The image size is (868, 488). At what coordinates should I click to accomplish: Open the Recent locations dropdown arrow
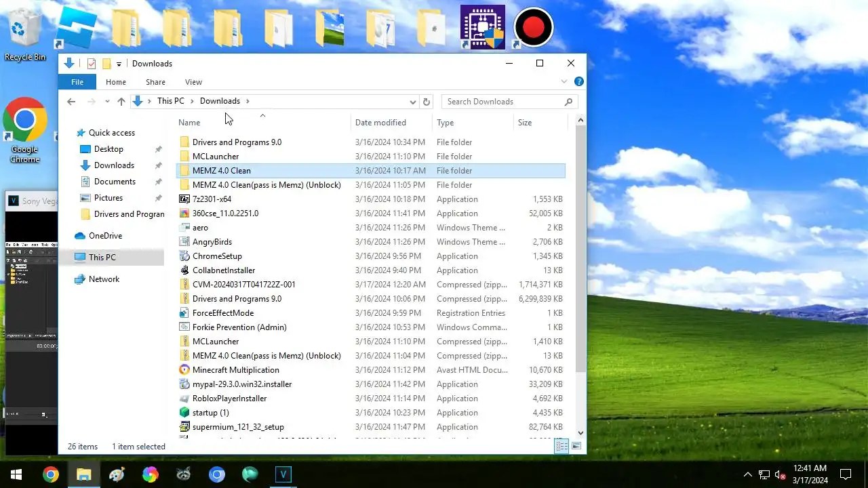(107, 102)
